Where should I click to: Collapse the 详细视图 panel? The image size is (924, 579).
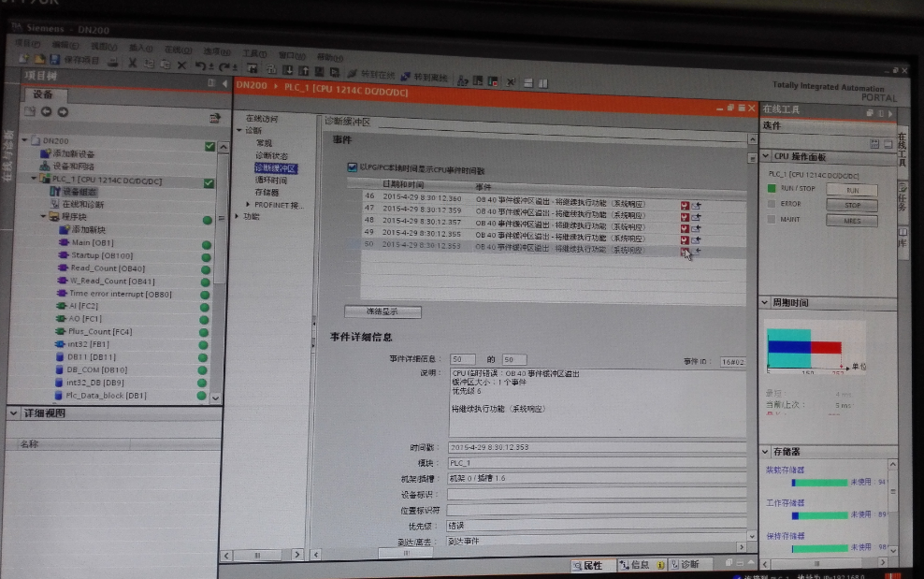(13, 413)
